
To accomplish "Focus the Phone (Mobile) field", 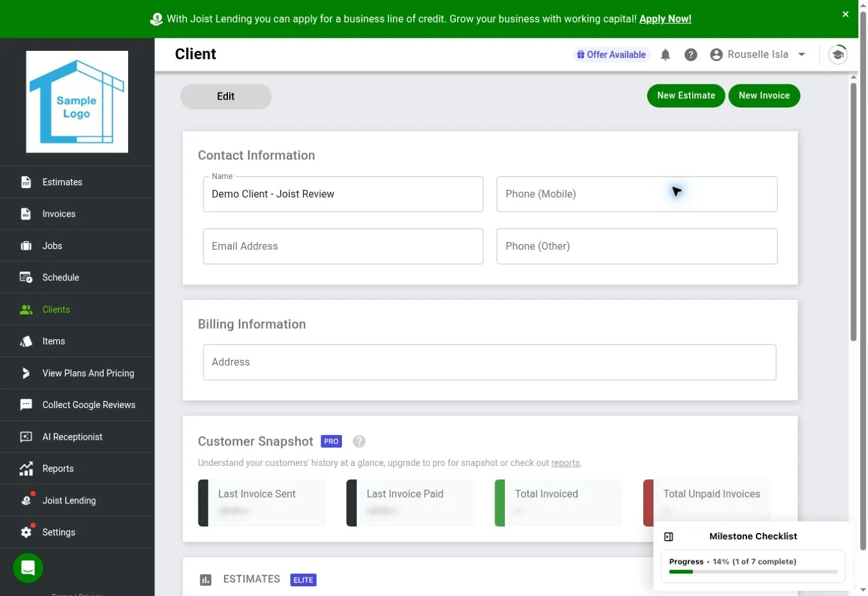I will [637, 194].
